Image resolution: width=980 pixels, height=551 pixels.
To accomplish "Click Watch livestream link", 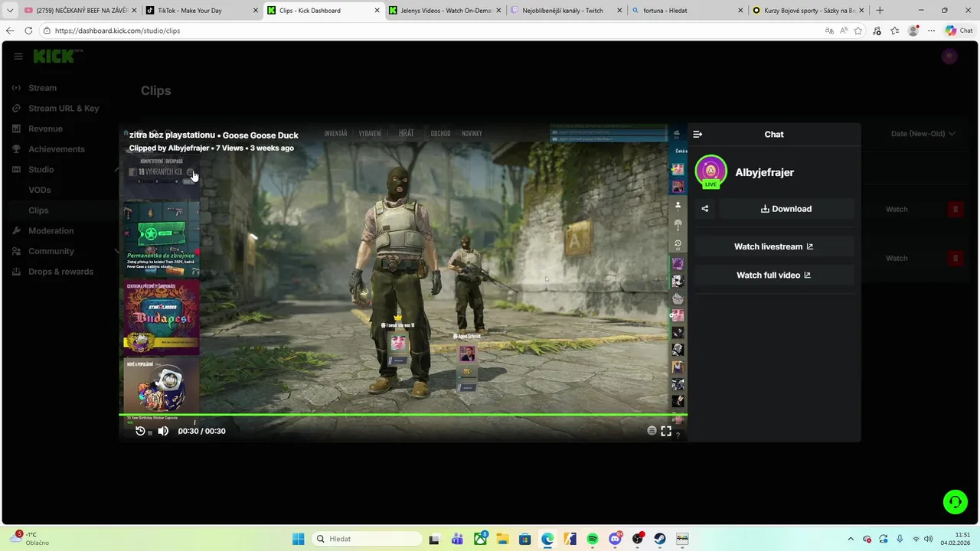I will [773, 246].
